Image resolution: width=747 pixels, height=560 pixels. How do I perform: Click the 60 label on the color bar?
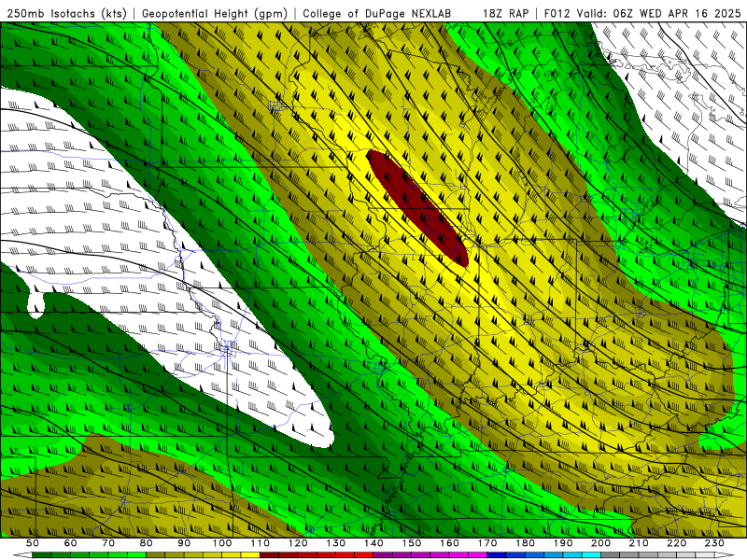tap(70, 543)
